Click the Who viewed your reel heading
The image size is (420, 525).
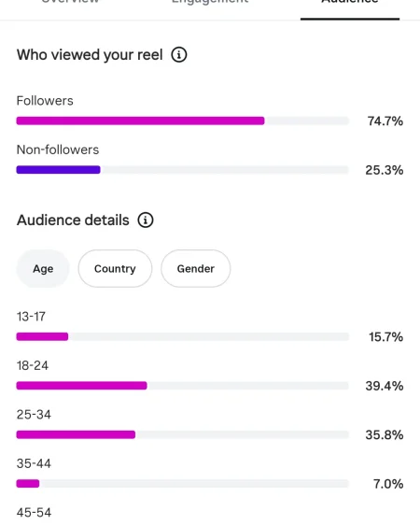[x=90, y=54]
